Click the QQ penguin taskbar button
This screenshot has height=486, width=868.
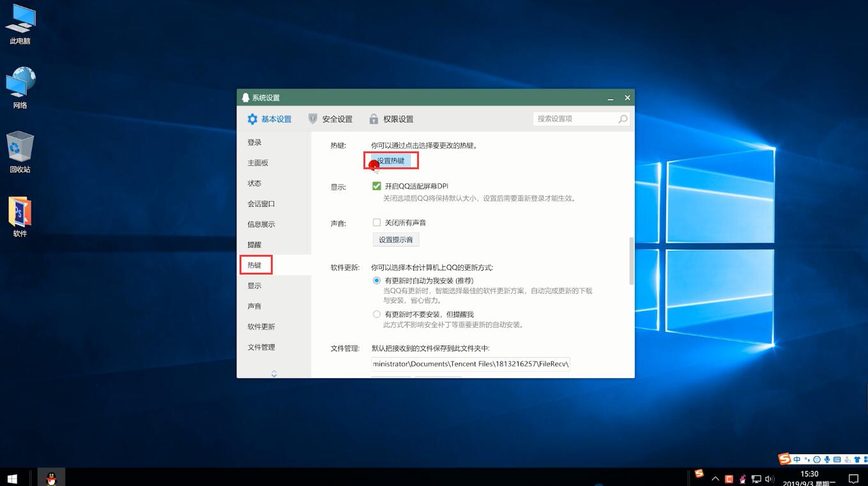(x=51, y=478)
